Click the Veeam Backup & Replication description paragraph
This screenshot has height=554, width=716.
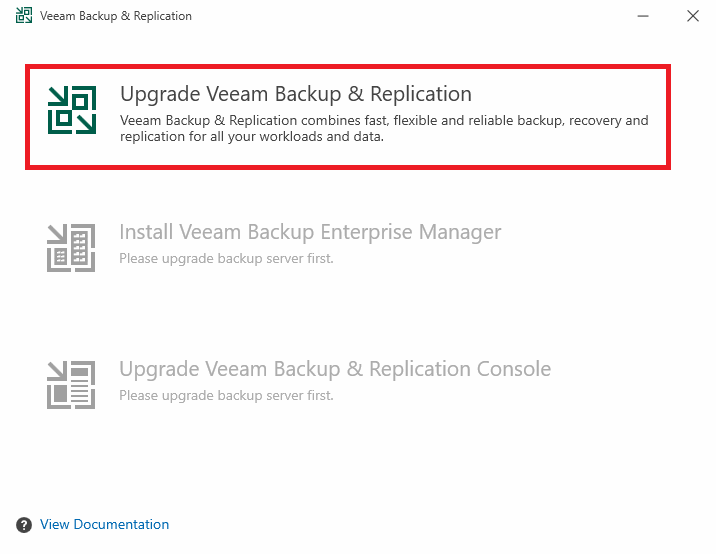pyautogui.click(x=384, y=128)
